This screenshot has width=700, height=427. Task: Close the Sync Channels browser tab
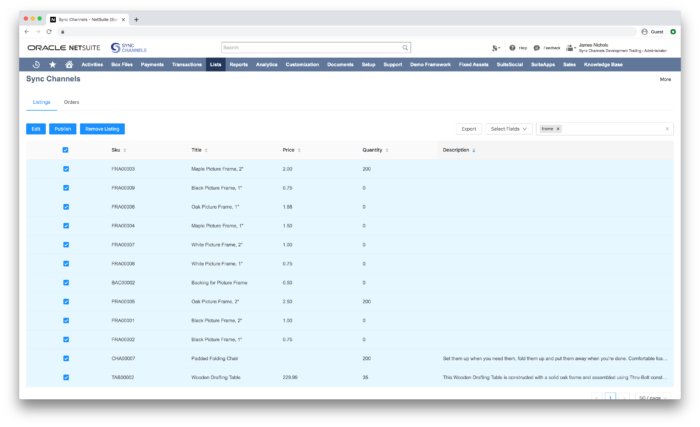pyautogui.click(x=123, y=19)
